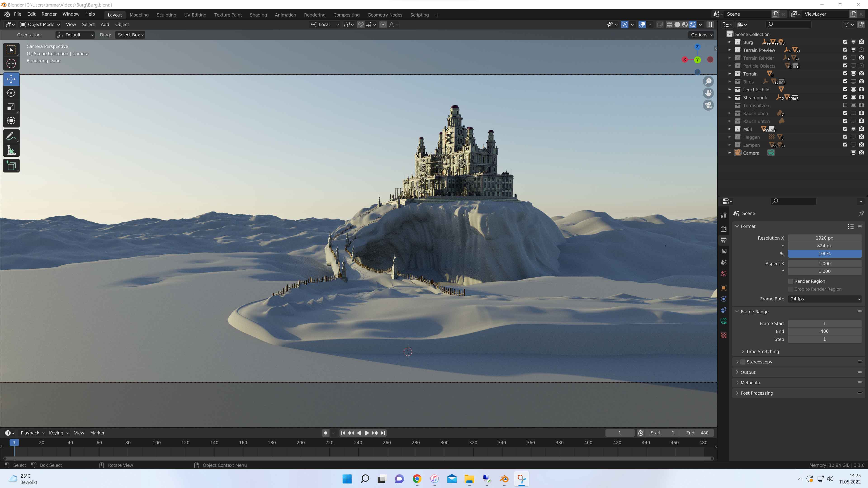This screenshot has width=868, height=488.
Task: Expand the Metadata panel
Action: coord(750,383)
